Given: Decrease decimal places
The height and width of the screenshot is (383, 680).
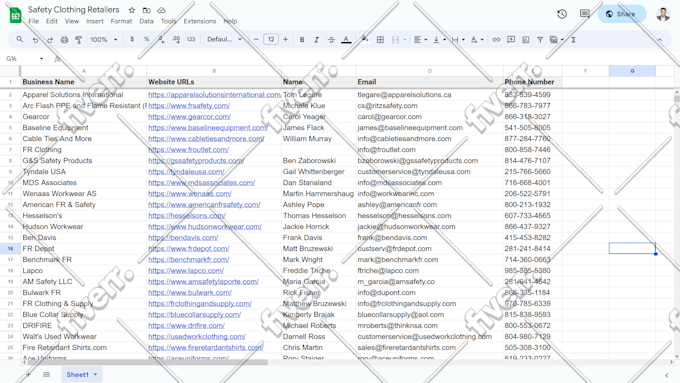Looking at the screenshot, I should click(x=161, y=39).
